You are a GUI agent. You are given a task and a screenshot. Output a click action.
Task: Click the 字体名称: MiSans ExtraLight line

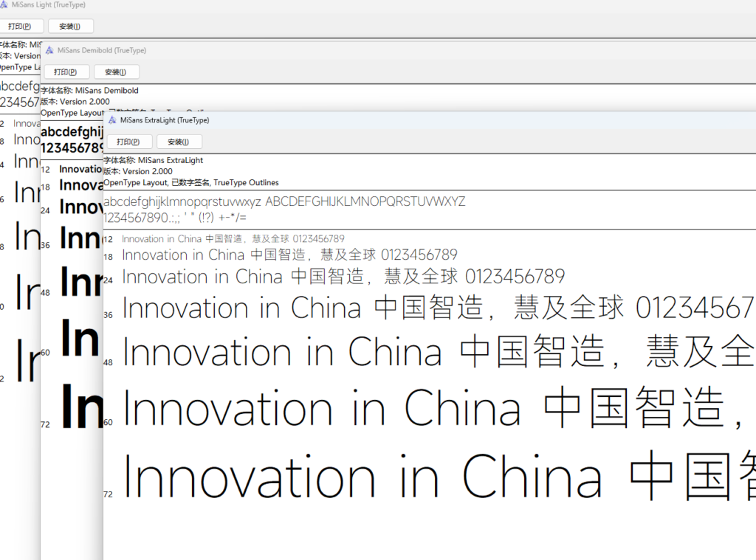[153, 160]
